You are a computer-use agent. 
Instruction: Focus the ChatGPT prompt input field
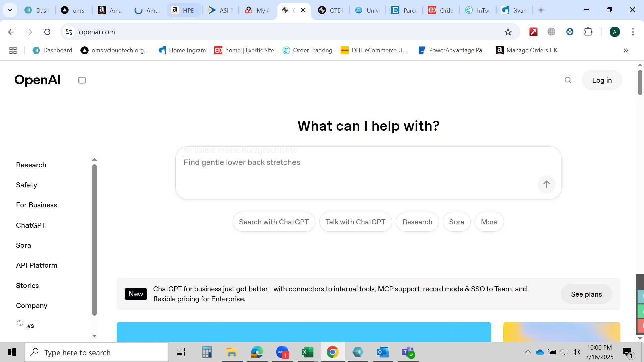pos(368,173)
